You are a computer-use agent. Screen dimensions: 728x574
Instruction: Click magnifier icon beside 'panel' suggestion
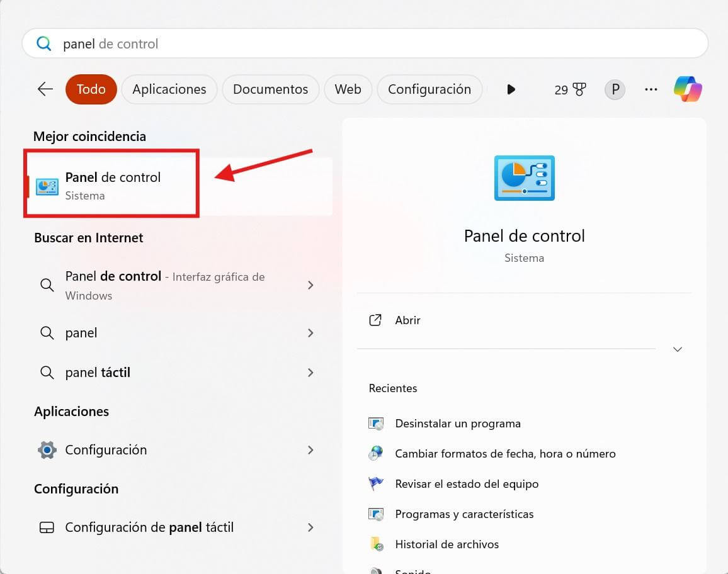pyautogui.click(x=47, y=333)
